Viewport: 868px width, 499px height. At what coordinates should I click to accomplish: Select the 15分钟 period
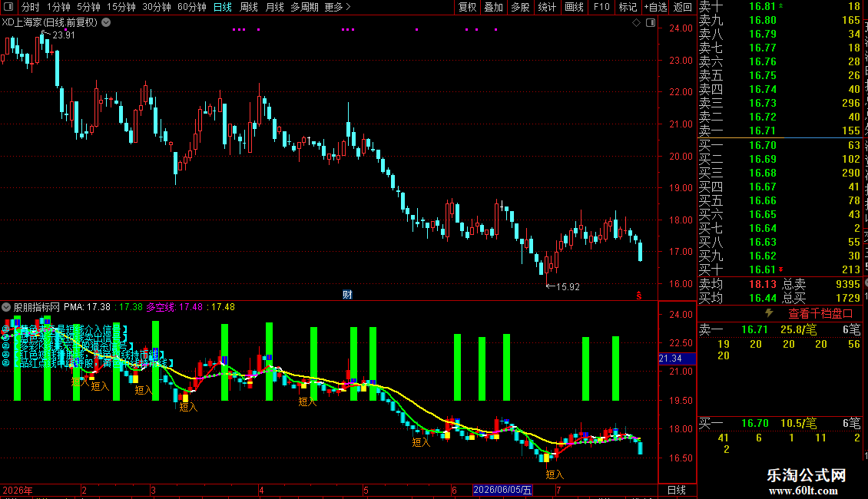121,7
